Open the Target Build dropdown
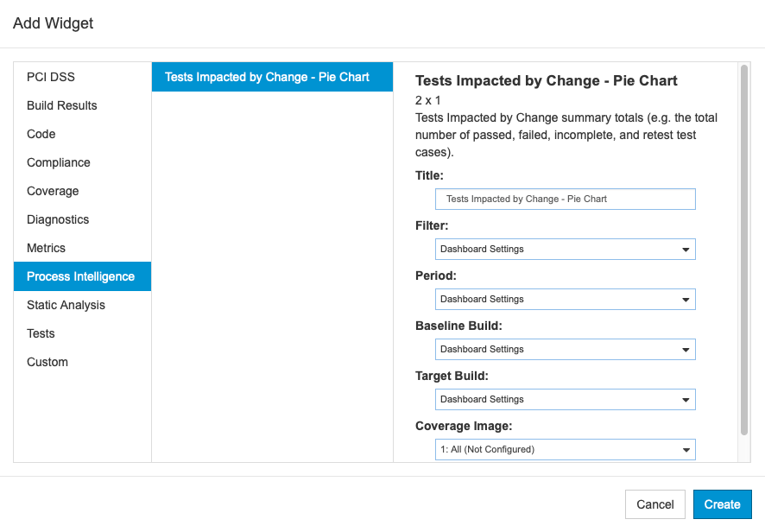Image resolution: width=765 pixels, height=532 pixels. pos(565,399)
